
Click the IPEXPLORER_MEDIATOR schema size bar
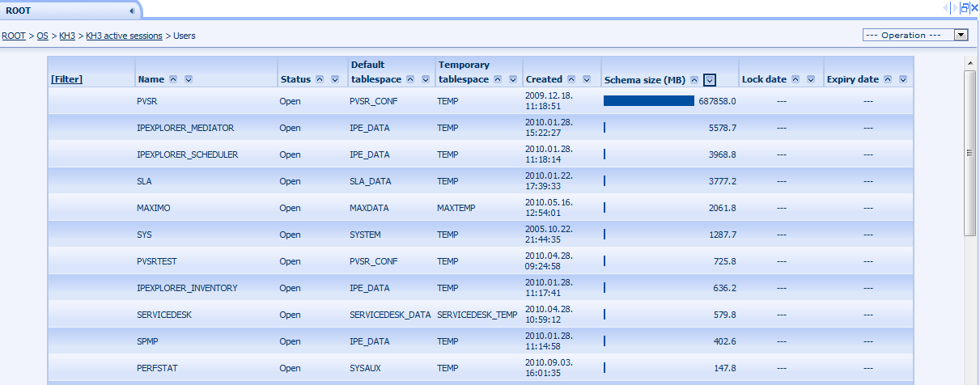[605, 128]
